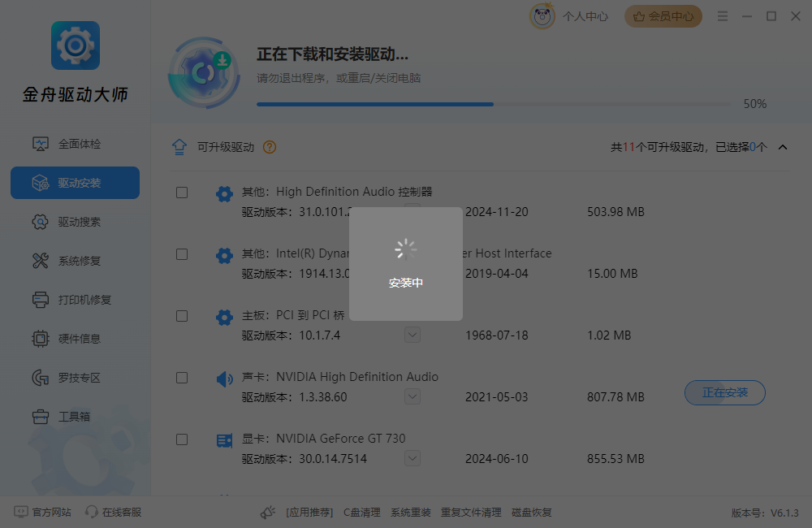The width and height of the screenshot is (812, 528).
Task: Open version dropdown for PCI 到 PCI 桥
Action: coord(412,335)
